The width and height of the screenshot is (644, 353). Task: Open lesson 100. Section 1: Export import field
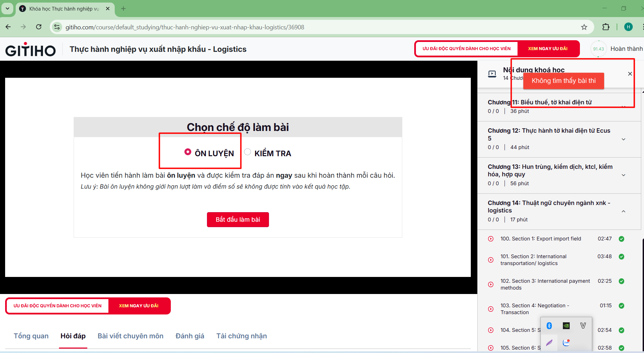pos(541,239)
